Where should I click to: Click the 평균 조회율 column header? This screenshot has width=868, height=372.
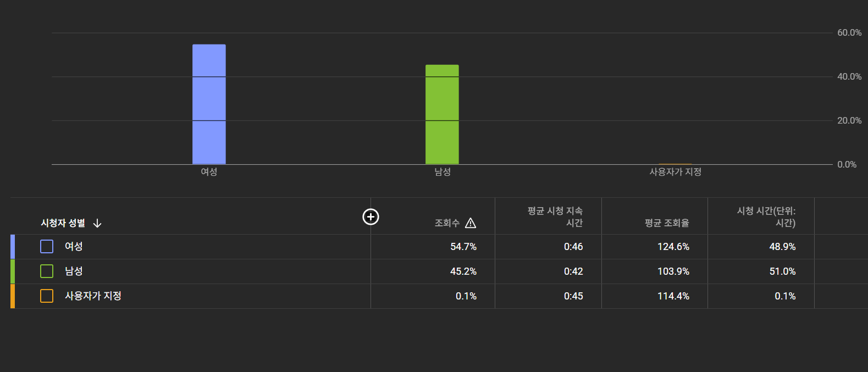666,223
